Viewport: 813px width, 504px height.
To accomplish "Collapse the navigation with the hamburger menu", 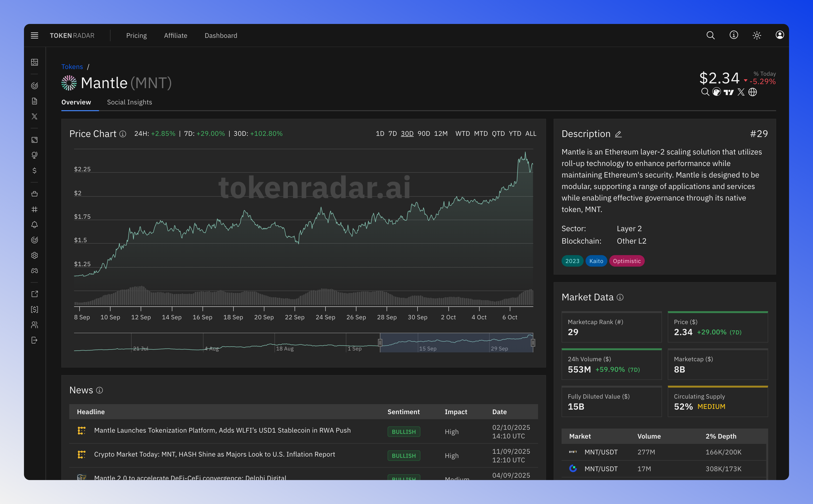I will [x=34, y=35].
